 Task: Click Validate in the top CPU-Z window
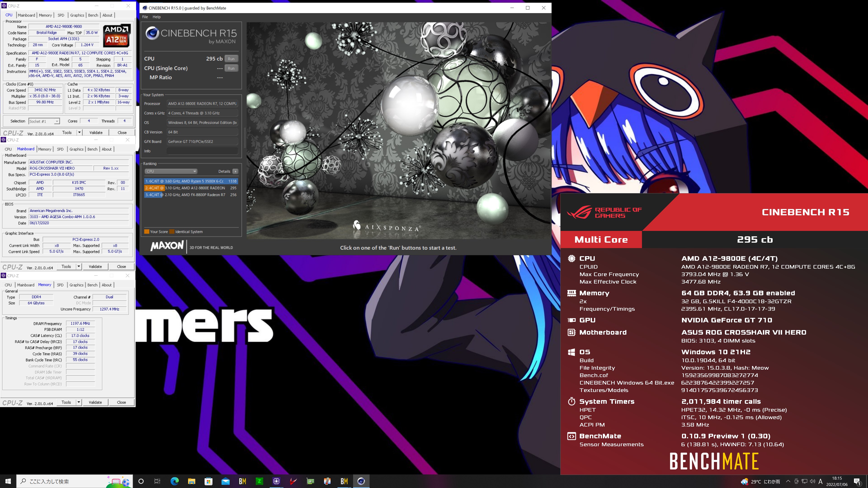96,132
